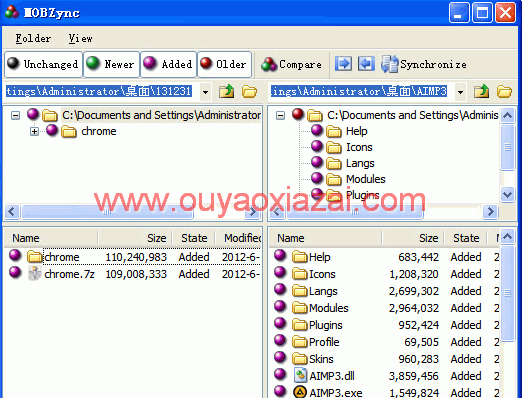The height and width of the screenshot is (398, 522).
Task: Open the right path dropdown
Action: tap(460, 92)
